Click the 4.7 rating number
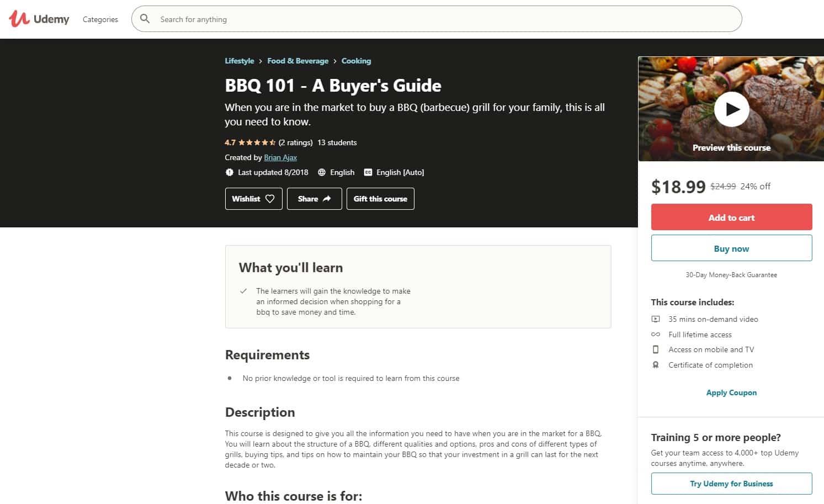This screenshot has height=504, width=824. [230, 142]
